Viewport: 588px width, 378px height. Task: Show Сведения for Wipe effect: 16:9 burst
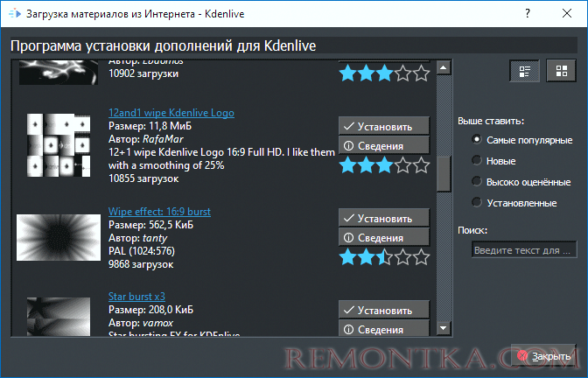tap(384, 237)
